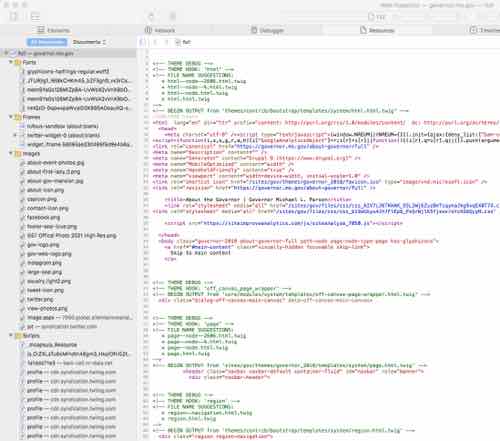Open tweet-icon.png image

pos(45,290)
